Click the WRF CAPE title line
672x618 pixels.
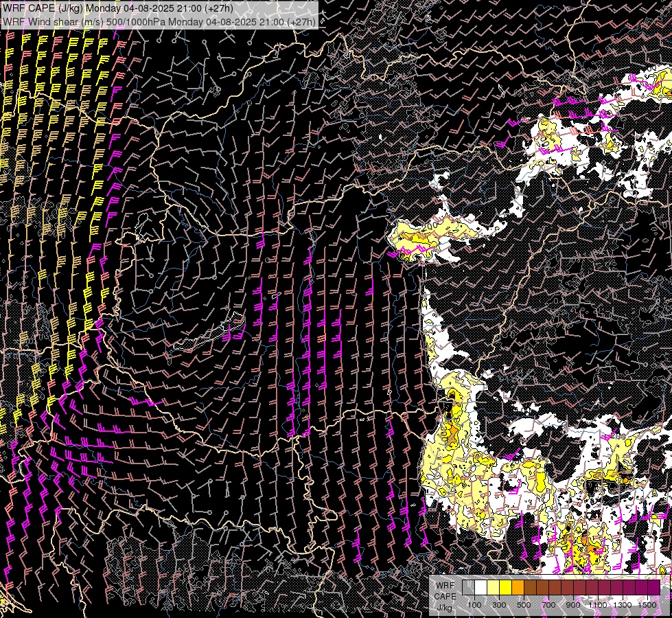pos(118,8)
